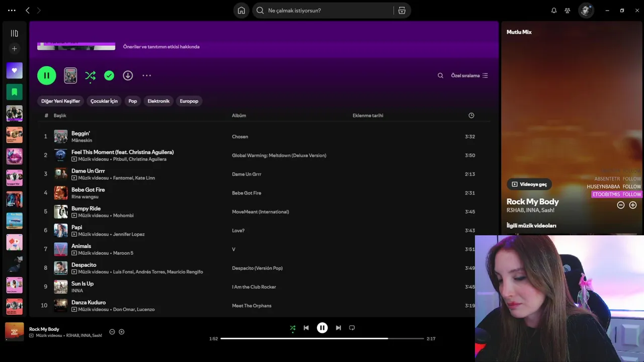Pause playlist with large green button
This screenshot has width=644, height=362.
[x=47, y=75]
